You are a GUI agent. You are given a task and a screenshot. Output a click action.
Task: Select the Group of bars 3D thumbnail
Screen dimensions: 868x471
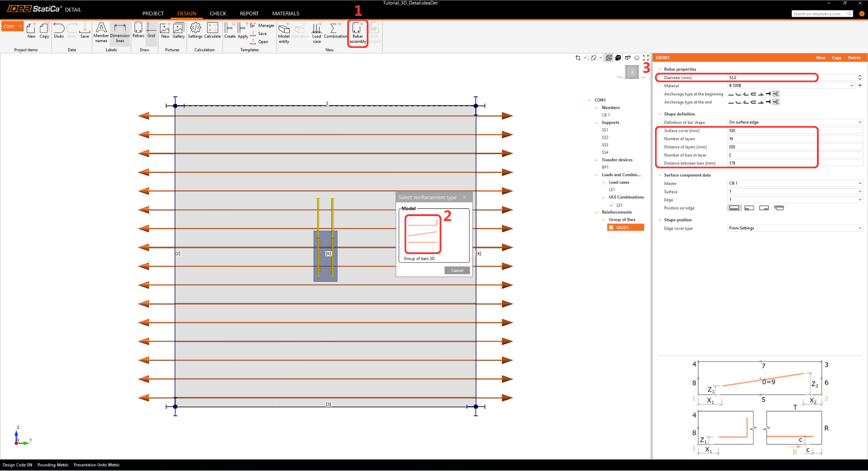click(x=422, y=234)
